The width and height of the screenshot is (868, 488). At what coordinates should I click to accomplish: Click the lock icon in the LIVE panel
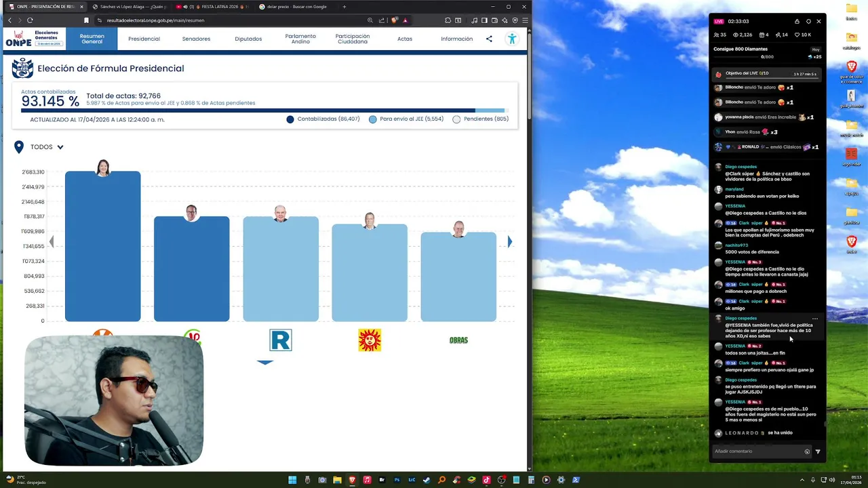point(797,21)
